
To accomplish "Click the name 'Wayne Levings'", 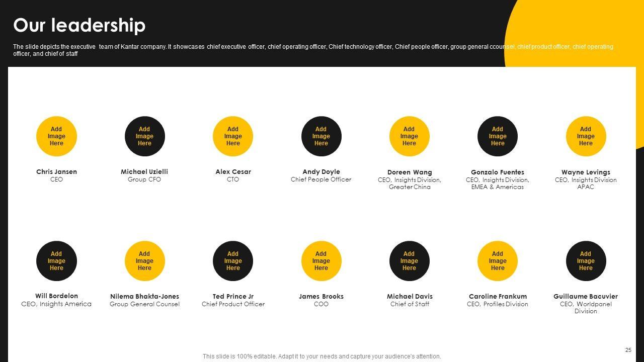I will [586, 172].
